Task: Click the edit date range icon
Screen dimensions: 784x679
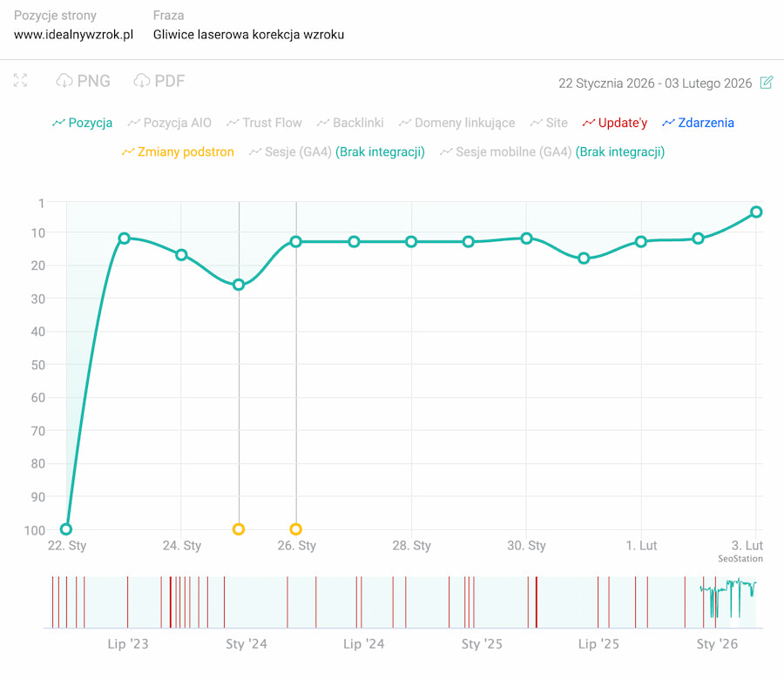Action: pyautogui.click(x=767, y=83)
